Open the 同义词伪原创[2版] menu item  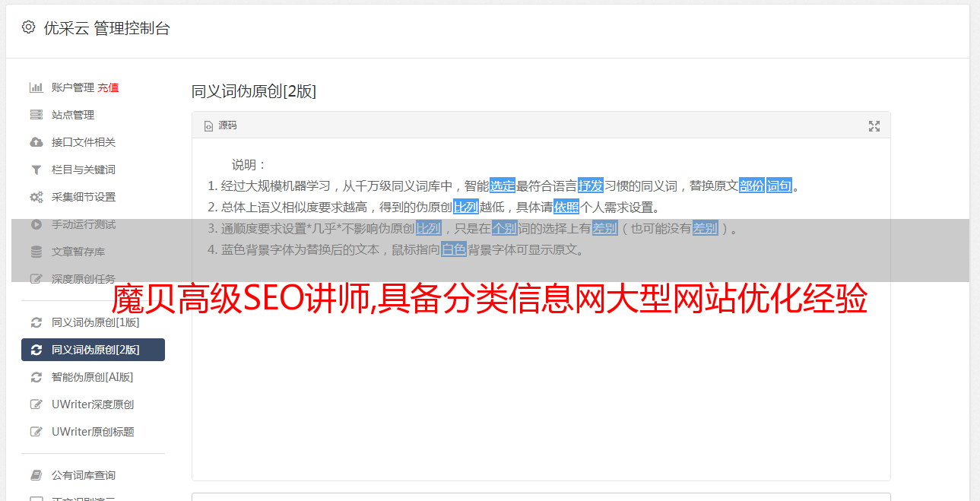point(93,350)
